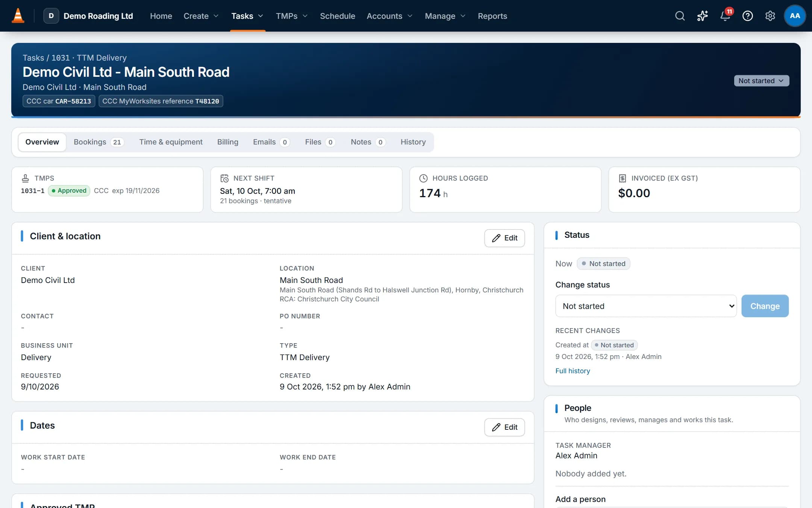
Task: Edit the Dates section
Action: click(x=504, y=427)
